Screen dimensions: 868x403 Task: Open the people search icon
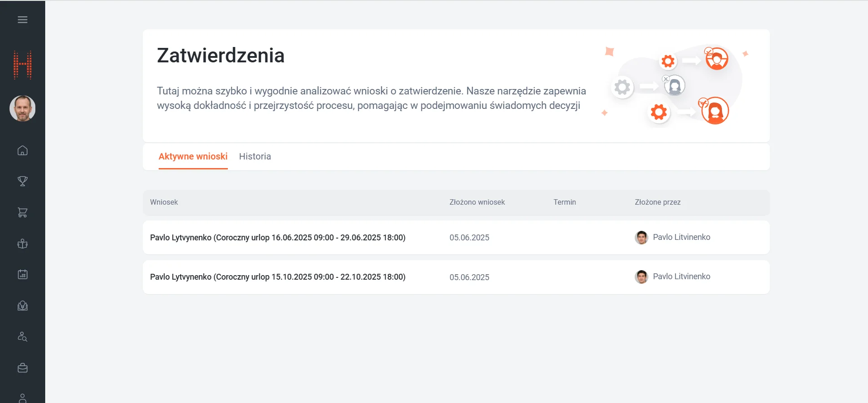click(x=23, y=337)
